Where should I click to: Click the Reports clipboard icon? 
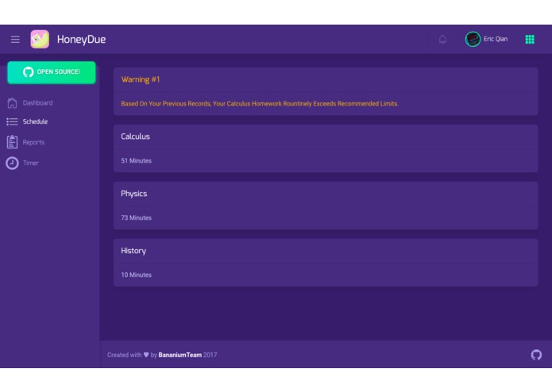click(12, 142)
